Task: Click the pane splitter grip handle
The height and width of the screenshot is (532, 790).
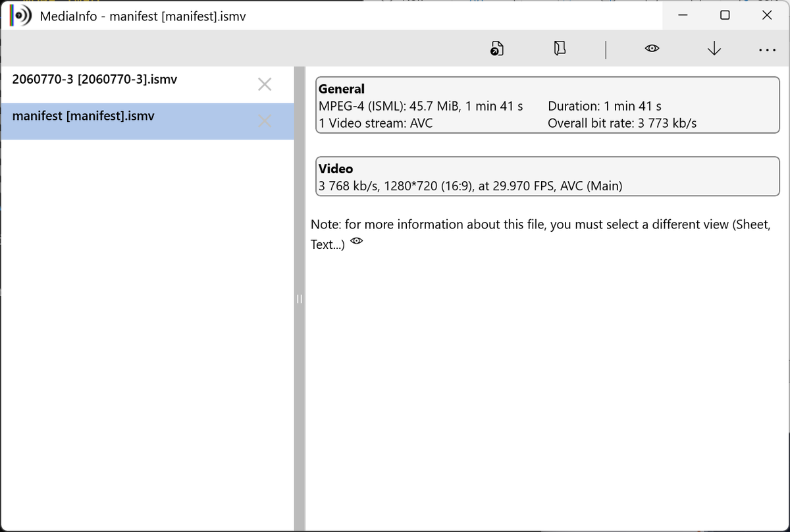Action: point(299,300)
